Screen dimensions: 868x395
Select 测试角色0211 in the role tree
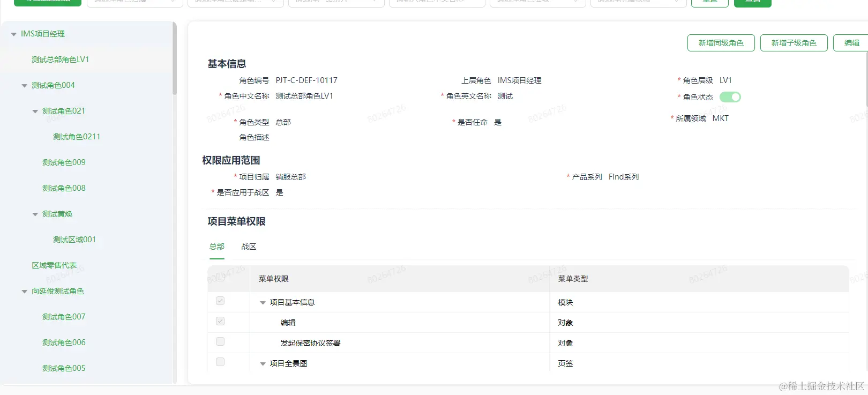[x=77, y=137]
